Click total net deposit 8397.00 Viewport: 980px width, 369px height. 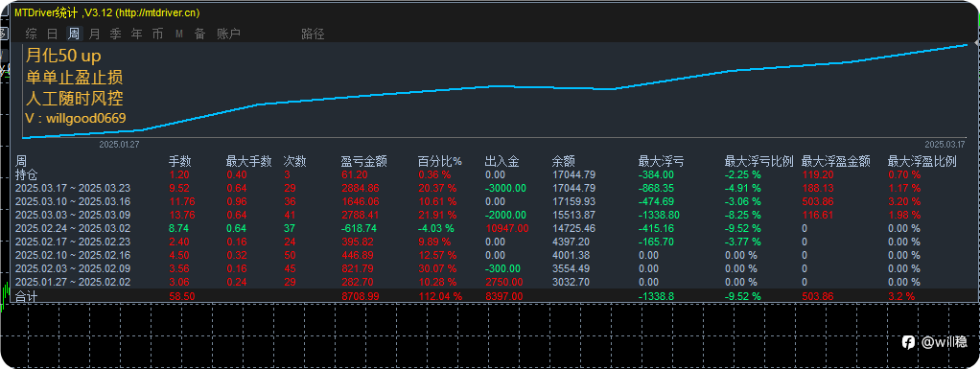504,296
